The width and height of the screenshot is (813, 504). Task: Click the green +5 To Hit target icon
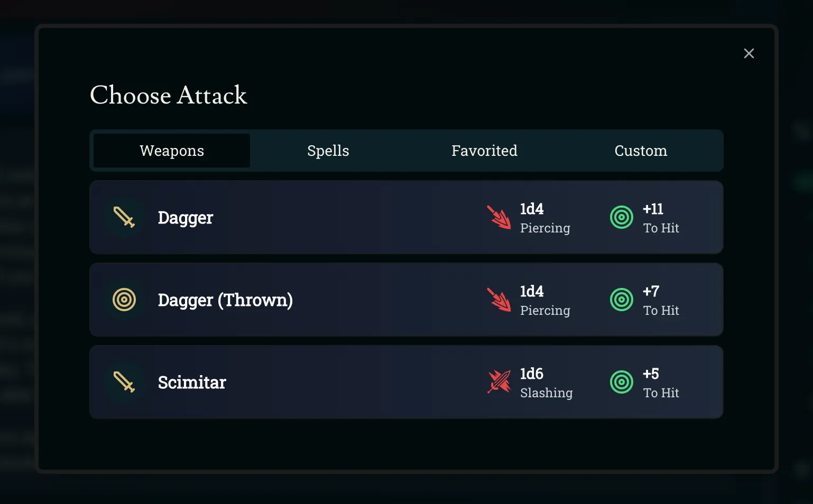(621, 382)
